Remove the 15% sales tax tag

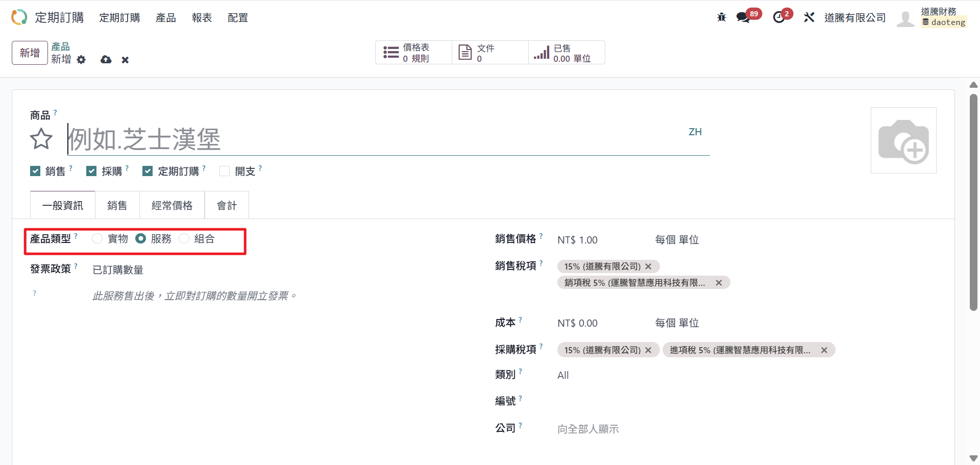(x=648, y=266)
